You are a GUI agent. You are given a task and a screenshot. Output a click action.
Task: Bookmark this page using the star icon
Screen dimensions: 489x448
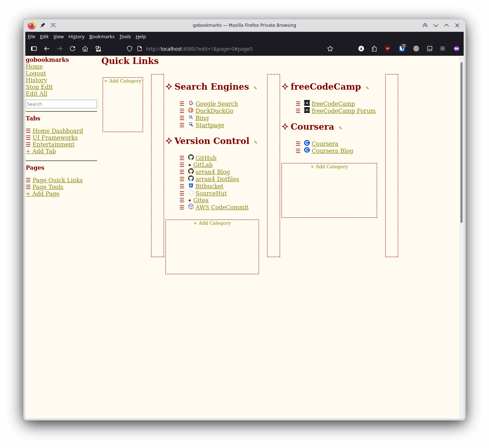[x=330, y=49]
